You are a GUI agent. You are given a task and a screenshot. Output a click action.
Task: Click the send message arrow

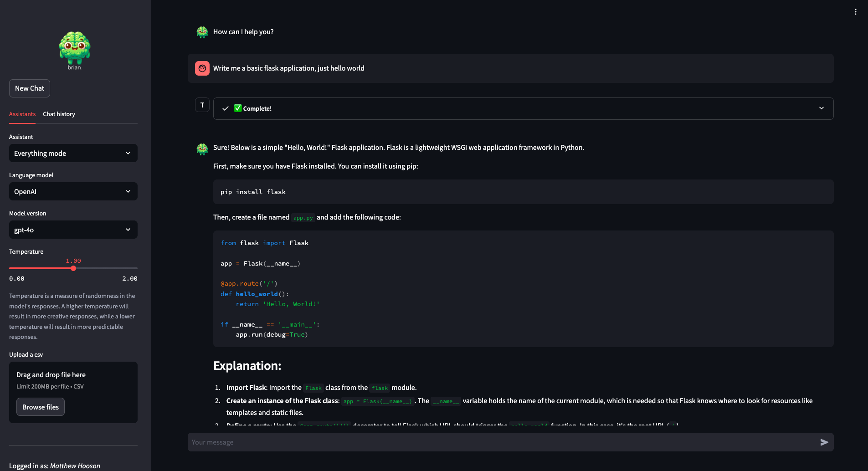(824, 442)
